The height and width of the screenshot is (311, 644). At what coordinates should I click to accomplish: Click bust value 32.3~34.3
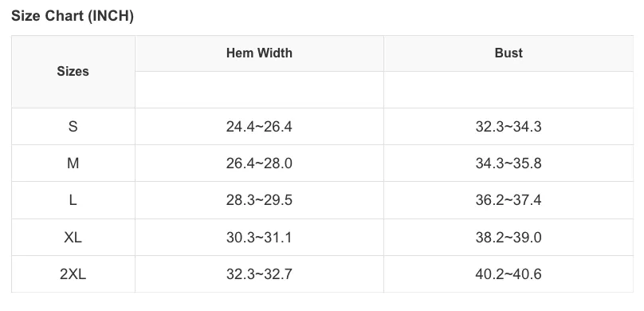tap(509, 127)
